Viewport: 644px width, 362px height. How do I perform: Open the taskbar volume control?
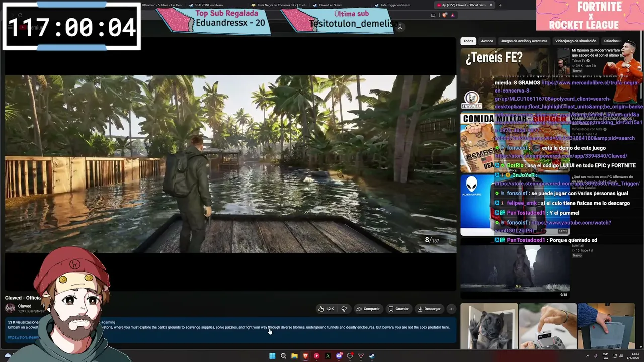[x=620, y=356]
